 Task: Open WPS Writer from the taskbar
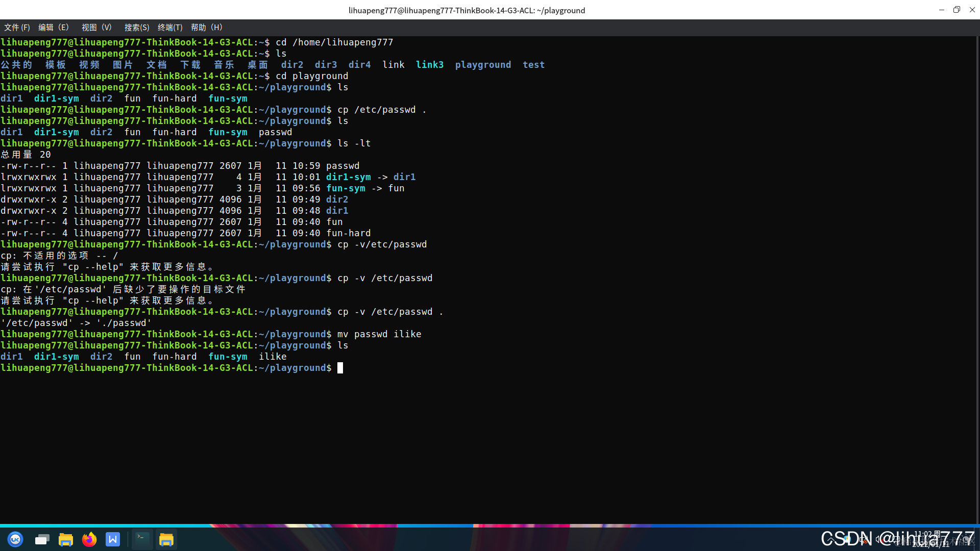(x=113, y=539)
